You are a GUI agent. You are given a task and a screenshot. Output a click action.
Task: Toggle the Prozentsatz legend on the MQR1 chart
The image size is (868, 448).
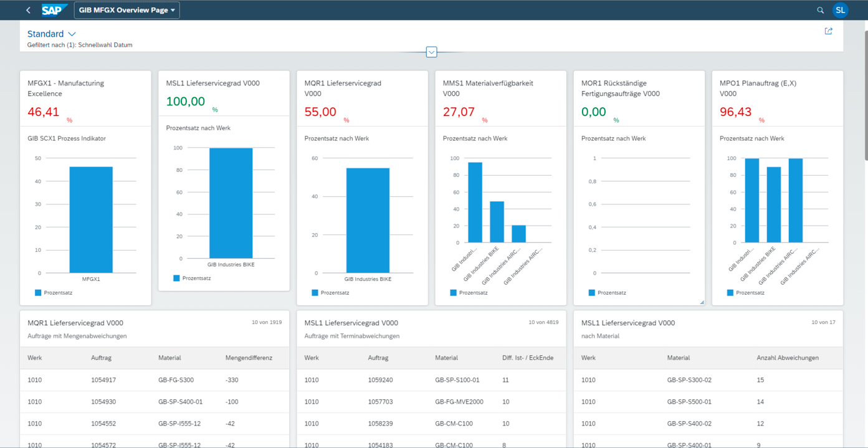pos(313,292)
